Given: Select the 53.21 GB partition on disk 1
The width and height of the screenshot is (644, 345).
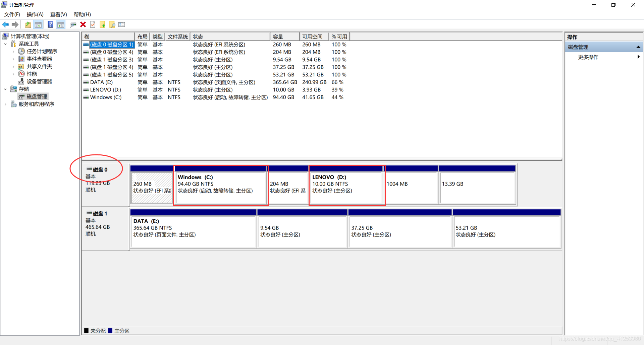Looking at the screenshot, I should (x=507, y=229).
